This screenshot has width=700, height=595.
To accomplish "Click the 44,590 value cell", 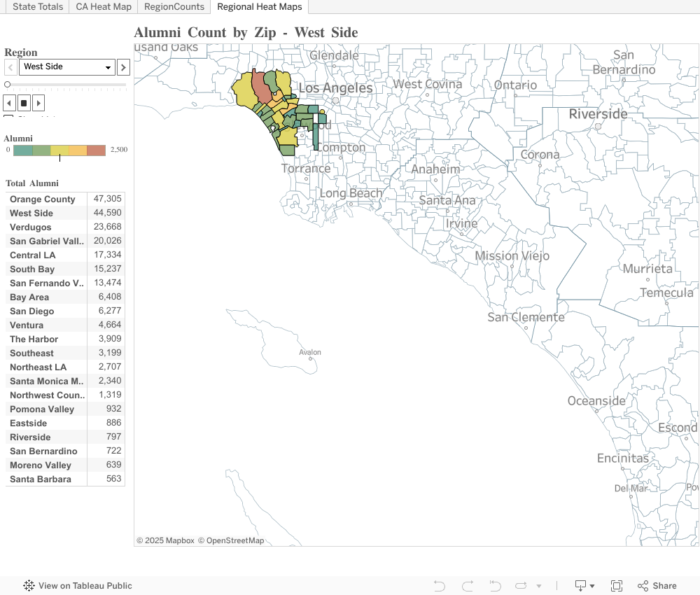I will 106,213.
